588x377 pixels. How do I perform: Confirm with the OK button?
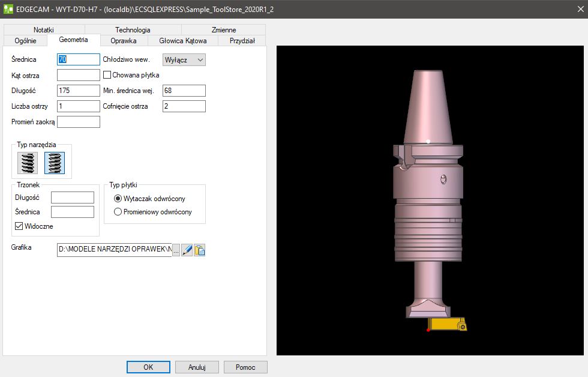click(148, 367)
